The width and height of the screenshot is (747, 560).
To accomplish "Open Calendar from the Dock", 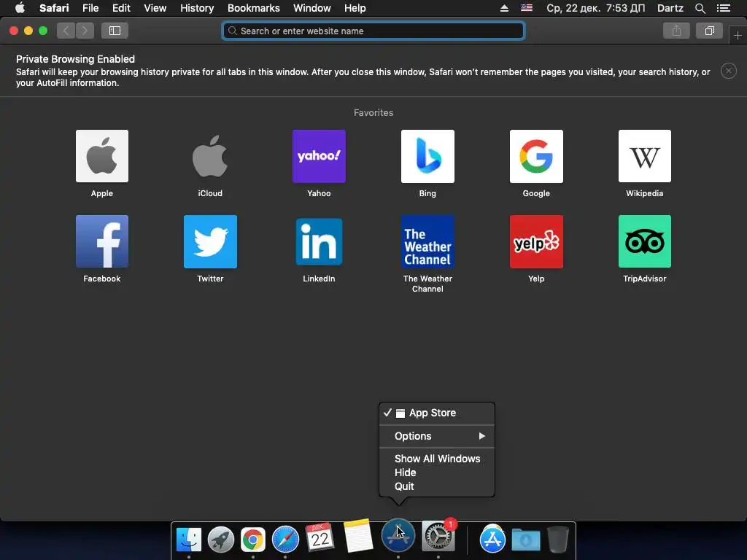I will 320,537.
